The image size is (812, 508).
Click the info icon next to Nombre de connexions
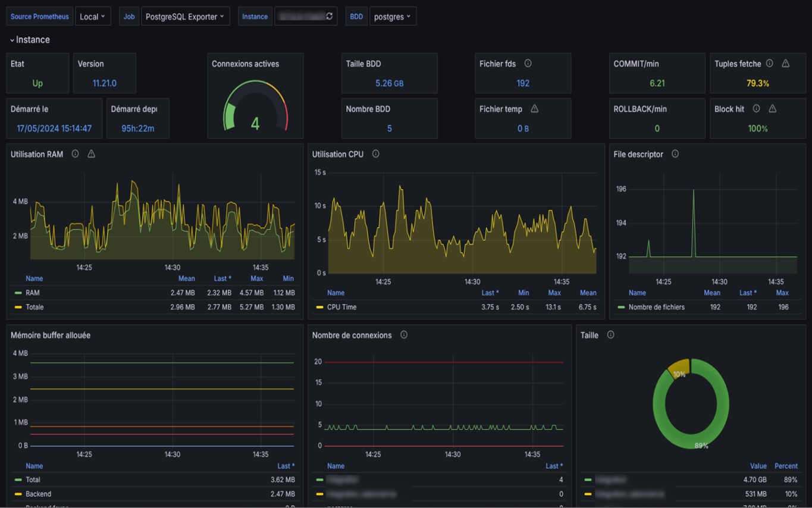pos(404,335)
